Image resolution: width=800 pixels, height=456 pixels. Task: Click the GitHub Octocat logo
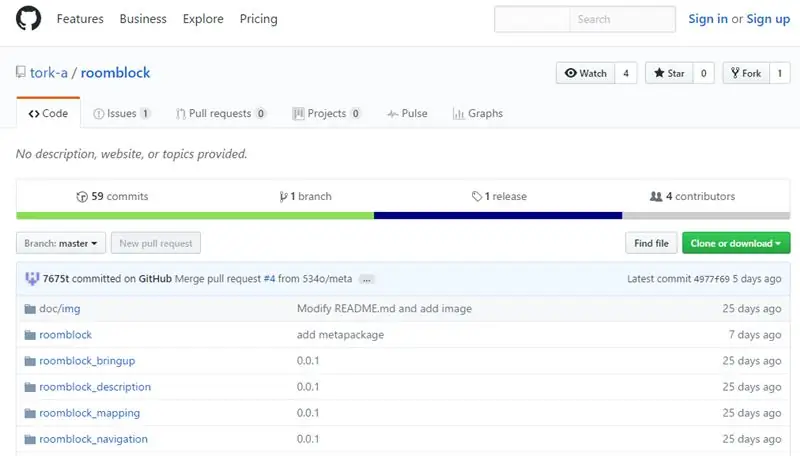[x=29, y=18]
